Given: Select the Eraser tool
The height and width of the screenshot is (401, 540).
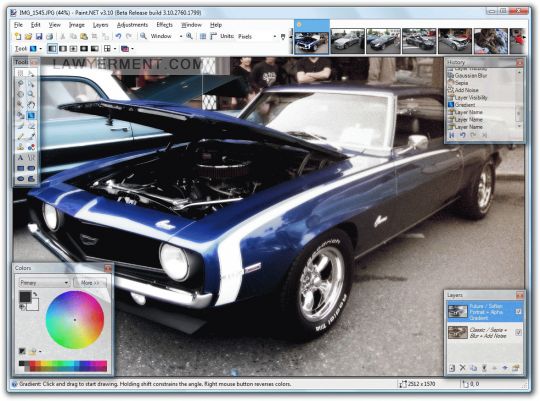Looking at the screenshot, I should [x=31, y=126].
